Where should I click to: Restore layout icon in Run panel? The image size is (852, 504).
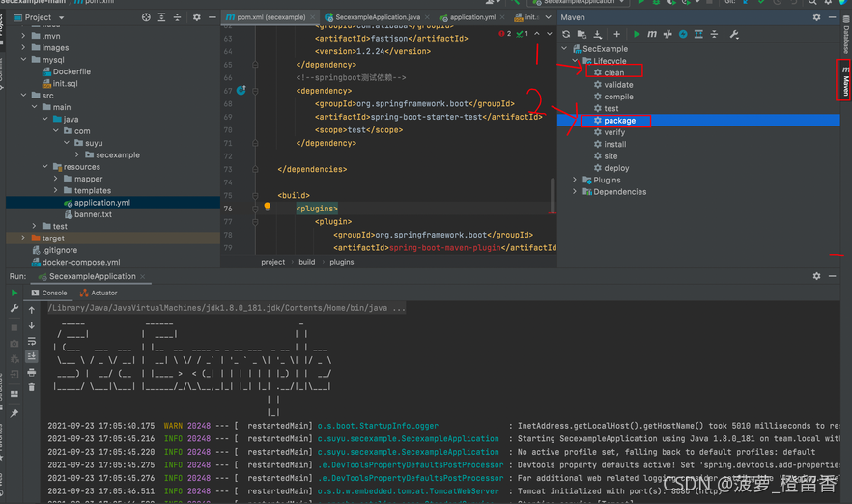pos(14,394)
